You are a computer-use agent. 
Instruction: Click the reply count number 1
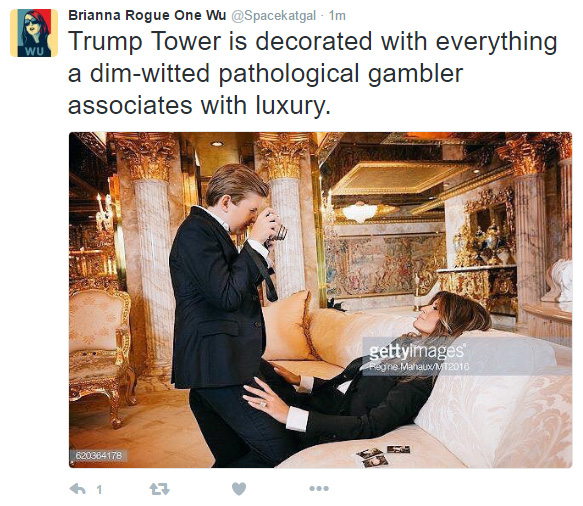[99, 489]
